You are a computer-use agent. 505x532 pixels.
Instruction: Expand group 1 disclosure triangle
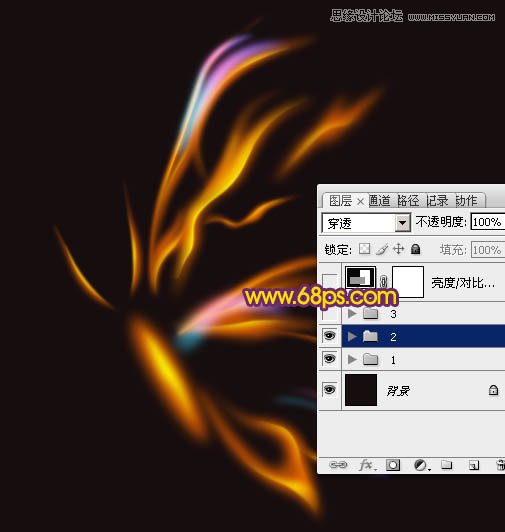pos(352,359)
